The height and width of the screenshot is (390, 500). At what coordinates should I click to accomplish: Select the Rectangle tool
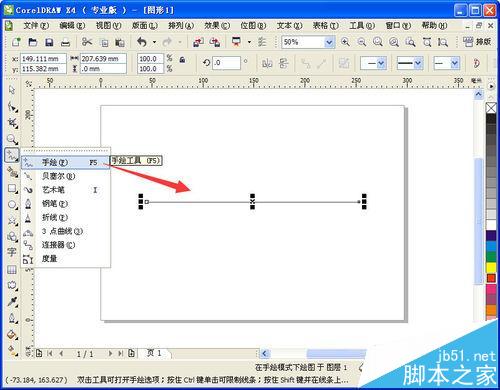[12, 189]
